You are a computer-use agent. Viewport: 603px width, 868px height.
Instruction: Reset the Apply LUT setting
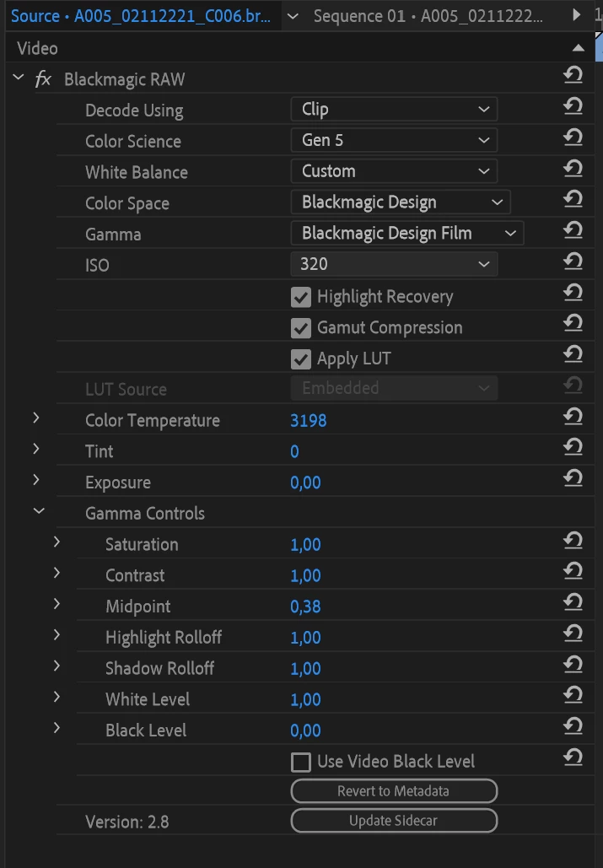(573, 353)
